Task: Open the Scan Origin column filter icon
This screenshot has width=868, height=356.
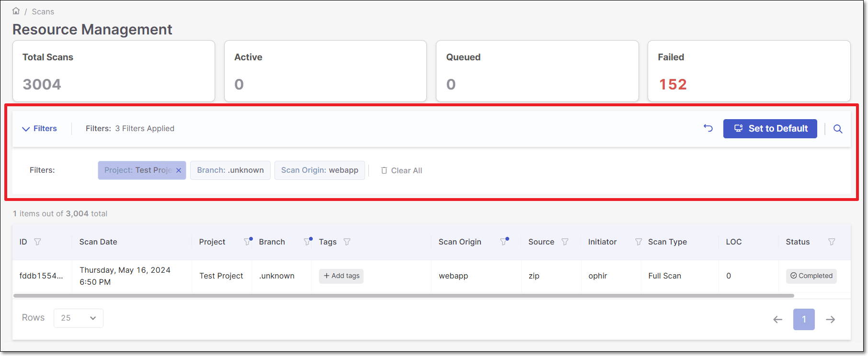Action: click(x=503, y=242)
